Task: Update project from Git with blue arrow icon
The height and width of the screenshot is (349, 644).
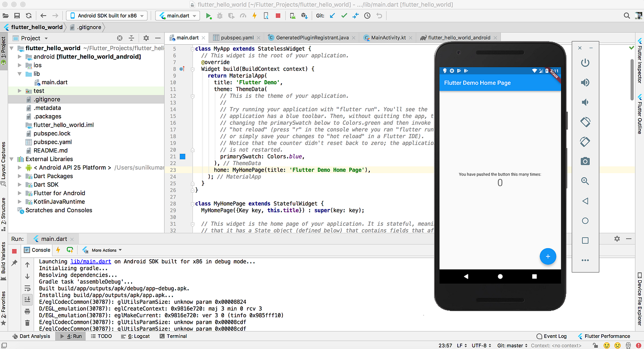Action: (x=332, y=15)
